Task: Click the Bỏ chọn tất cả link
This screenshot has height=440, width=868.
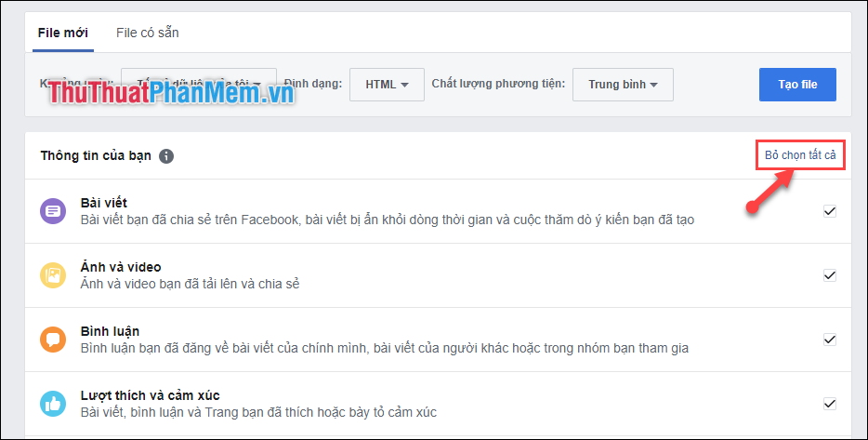Action: pyautogui.click(x=799, y=155)
